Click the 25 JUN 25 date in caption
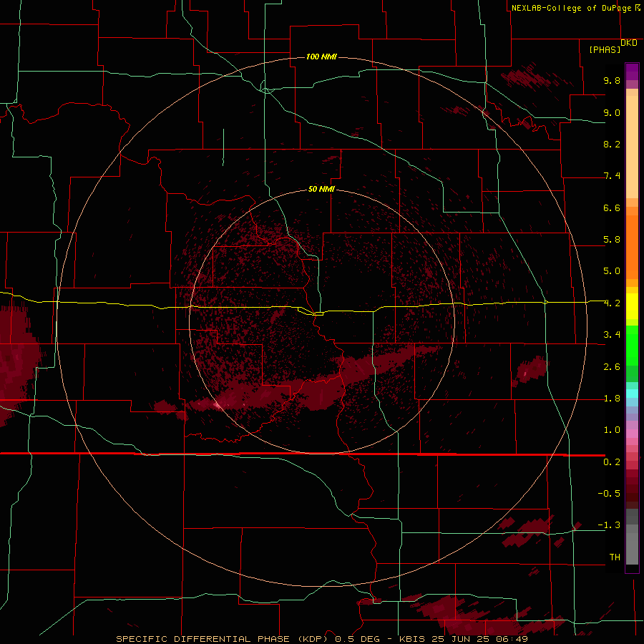 coord(460,639)
